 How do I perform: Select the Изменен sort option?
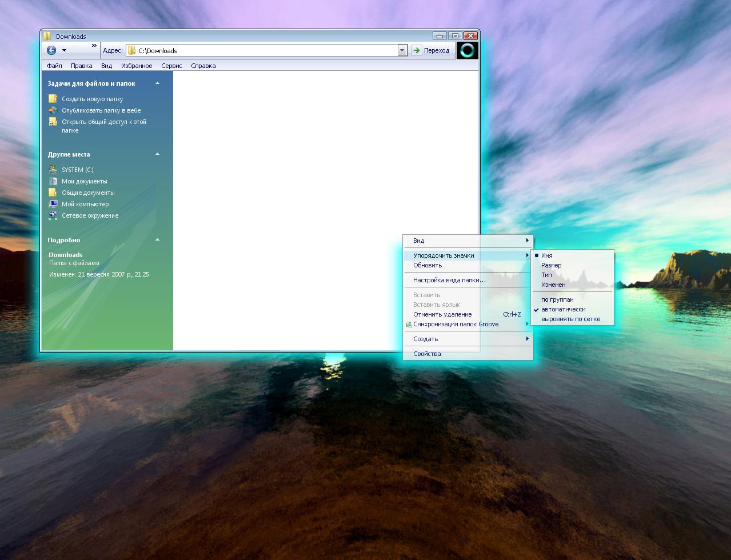click(x=572, y=285)
